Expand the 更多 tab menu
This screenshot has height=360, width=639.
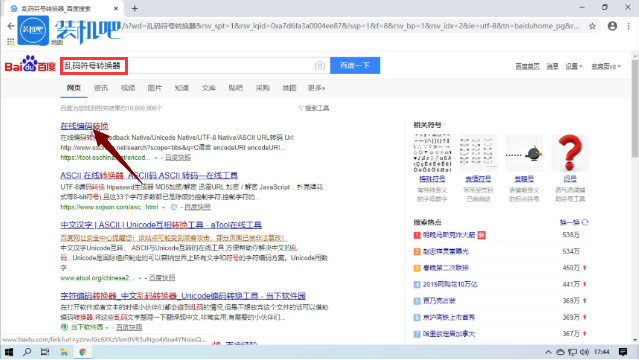(316, 88)
